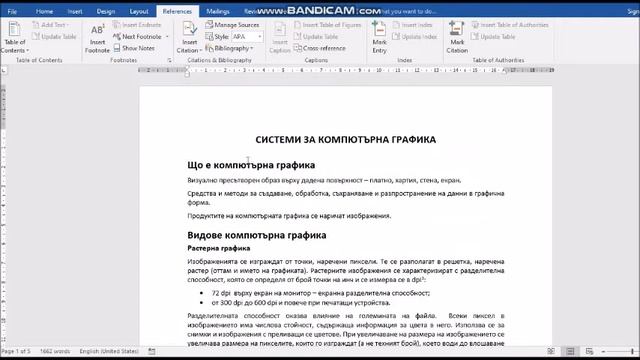The height and width of the screenshot is (360, 640).
Task: Go to Next Footnote
Action: pos(138,37)
